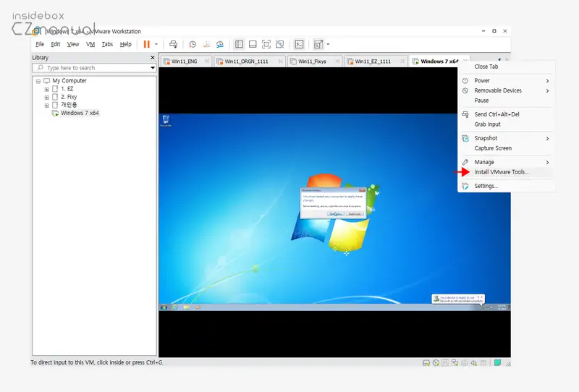Open the VM menu
The height and width of the screenshot is (392, 579).
[90, 44]
